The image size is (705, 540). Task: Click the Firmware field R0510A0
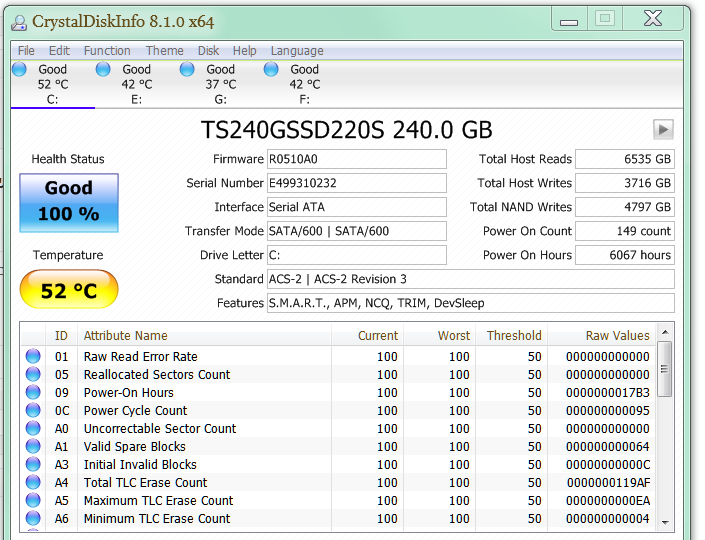point(357,159)
